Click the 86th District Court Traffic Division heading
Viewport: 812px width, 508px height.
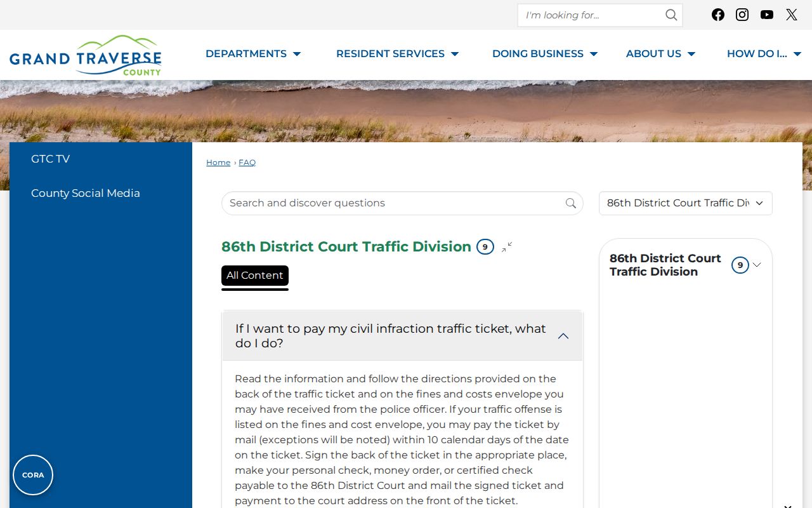pos(346,246)
